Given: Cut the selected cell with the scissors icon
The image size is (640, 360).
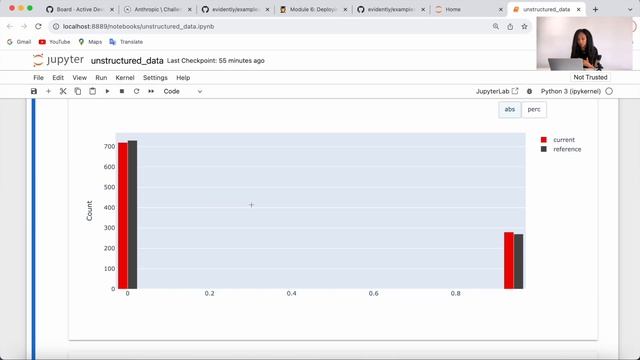Looking at the screenshot, I should 63,91.
